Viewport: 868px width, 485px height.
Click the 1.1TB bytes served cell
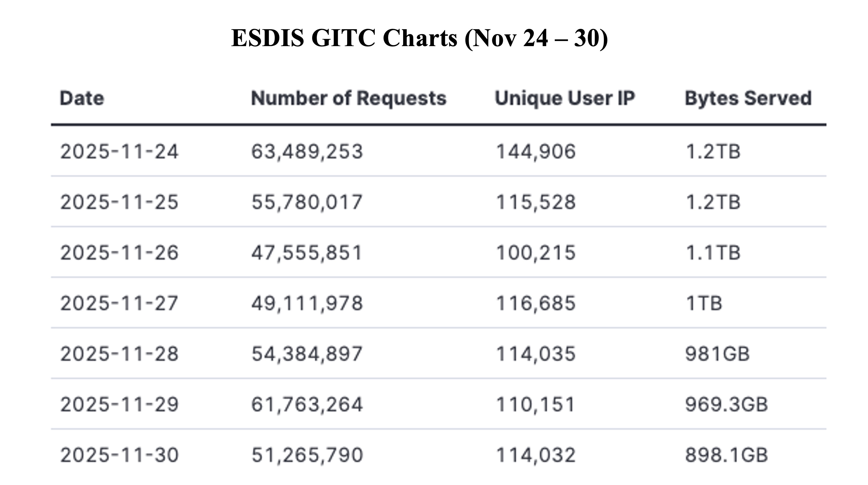(713, 253)
